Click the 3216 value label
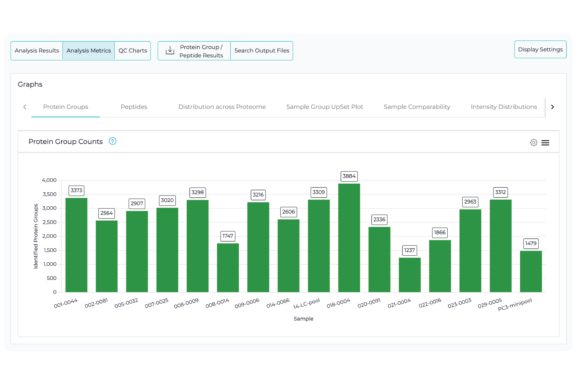The image size is (583, 392). tap(258, 195)
